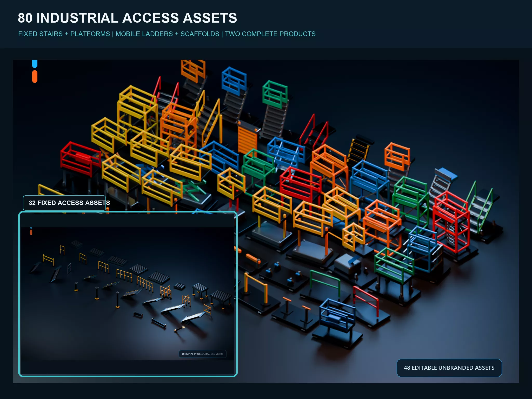Viewport: 532px width, 399px height.
Task: Click the subtitle line about fixed stairs and platforms
Action: coord(167,34)
